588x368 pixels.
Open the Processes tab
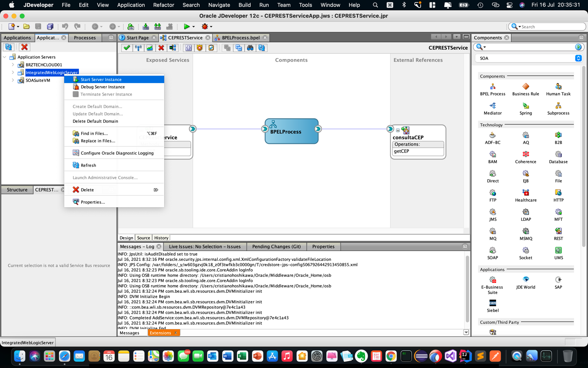(85, 38)
